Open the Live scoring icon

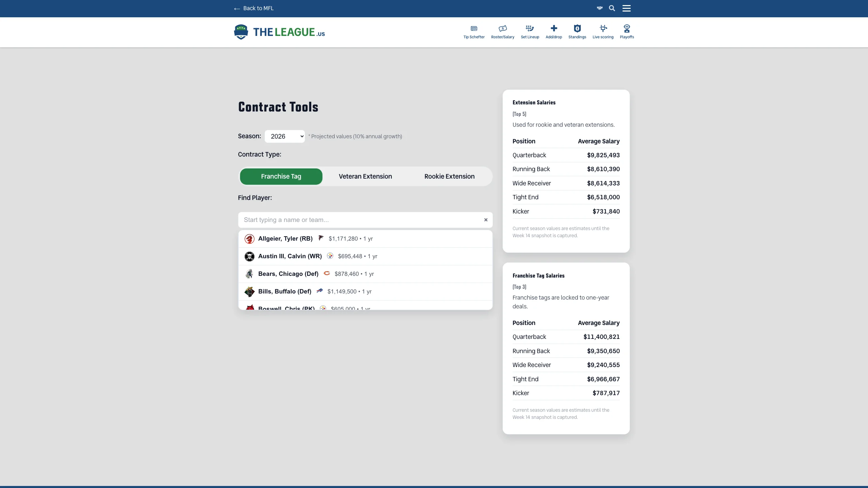[x=603, y=28]
